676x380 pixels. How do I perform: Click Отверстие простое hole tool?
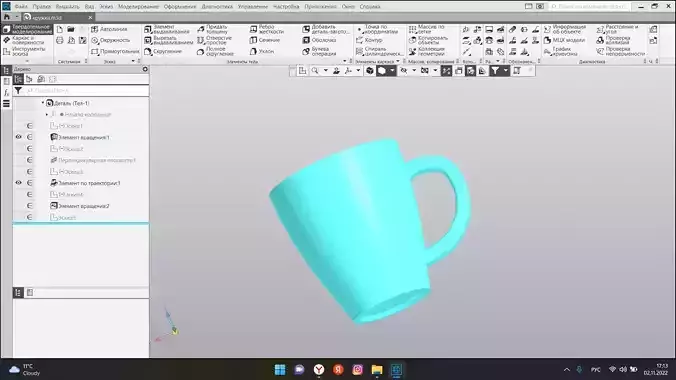215,40
